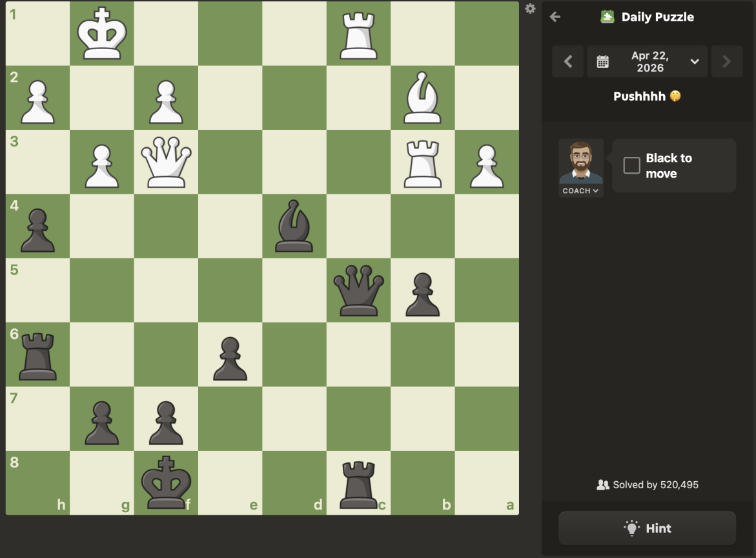The height and width of the screenshot is (558, 756).
Task: Select the black pawn on h4
Action: click(x=37, y=230)
